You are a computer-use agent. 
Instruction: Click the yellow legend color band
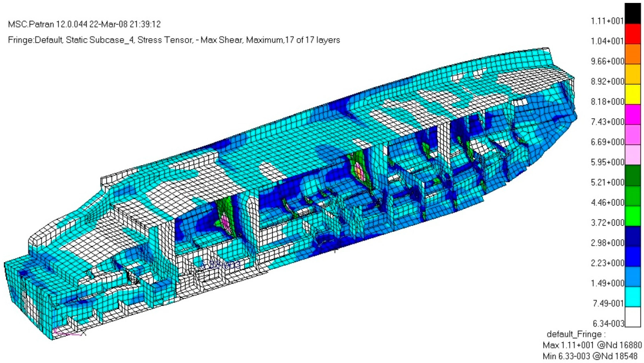coord(633,94)
